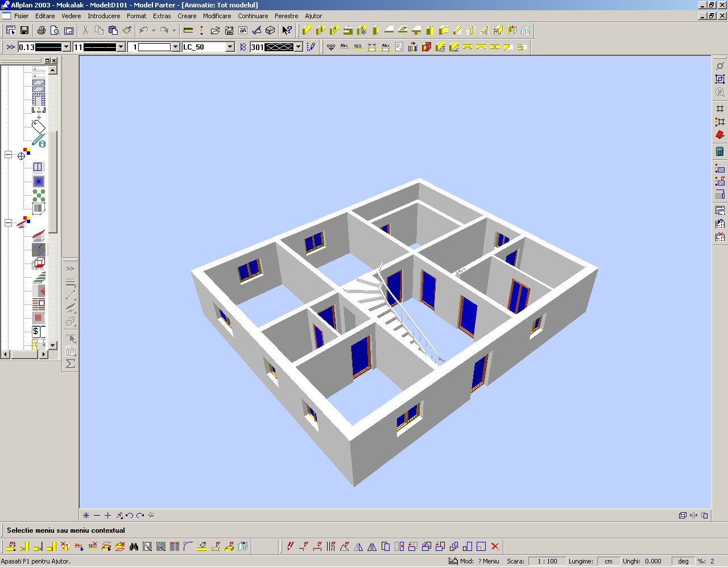The height and width of the screenshot is (568, 728).
Task: Click the Copy icon in top toolbar
Action: pos(100,30)
